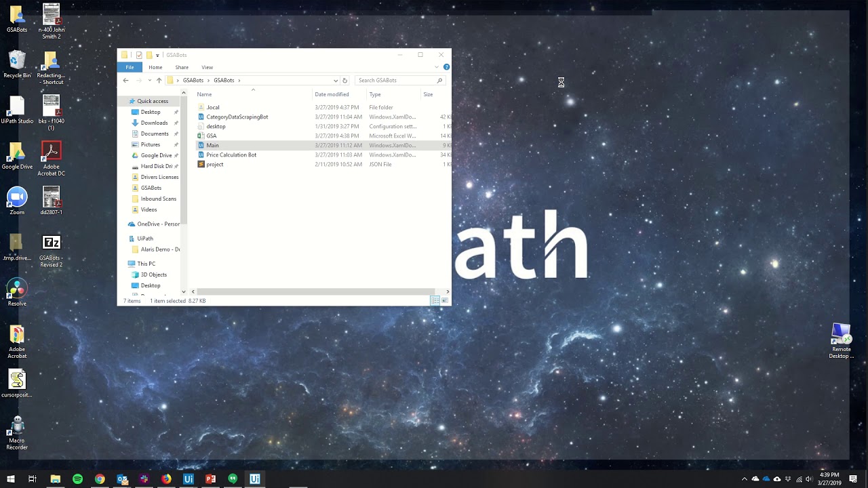Open Windows Start menu
This screenshot has height=488, width=868.
(x=10, y=479)
